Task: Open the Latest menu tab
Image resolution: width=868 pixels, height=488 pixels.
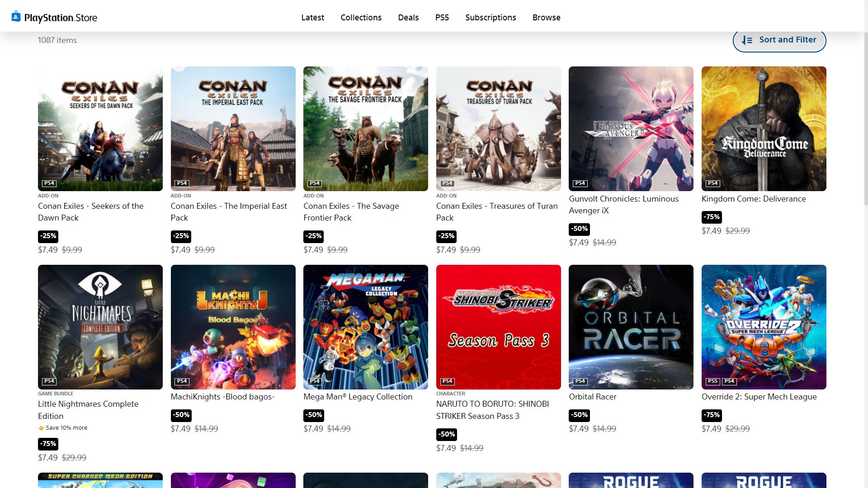Action: tap(312, 17)
